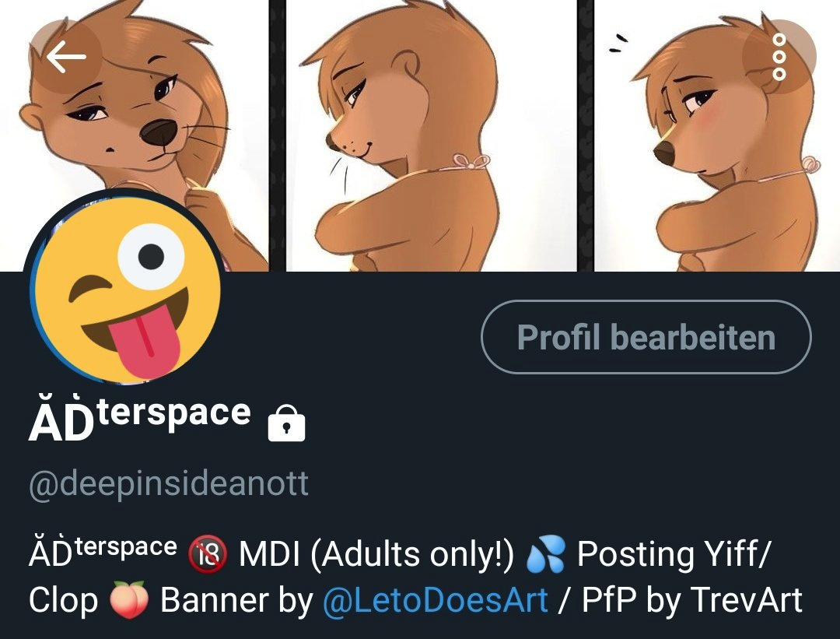
Task: Click the small ĂḌterspace name starting the bio
Action: tap(103, 550)
